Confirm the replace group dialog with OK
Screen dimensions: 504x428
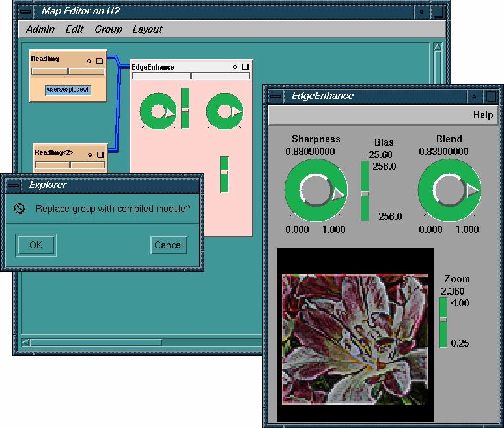click(36, 245)
